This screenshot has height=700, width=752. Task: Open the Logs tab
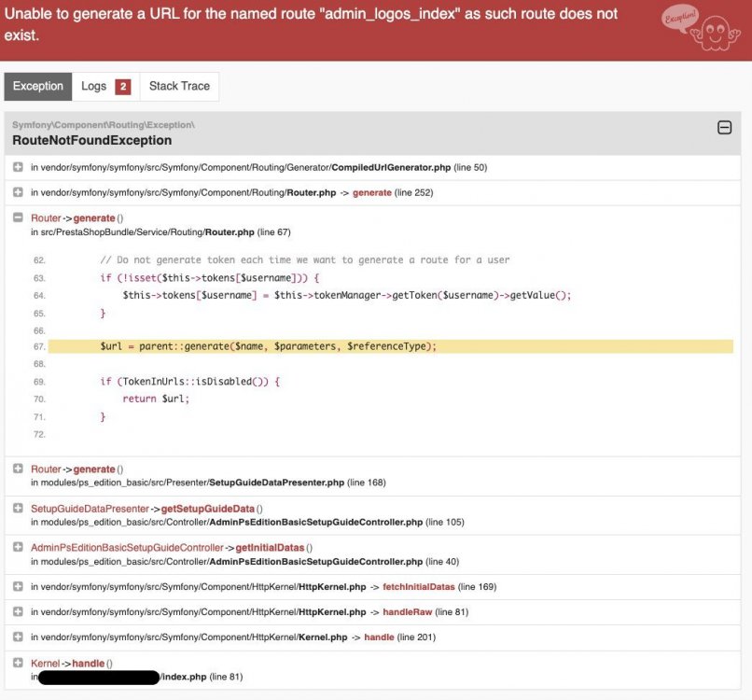(x=105, y=87)
